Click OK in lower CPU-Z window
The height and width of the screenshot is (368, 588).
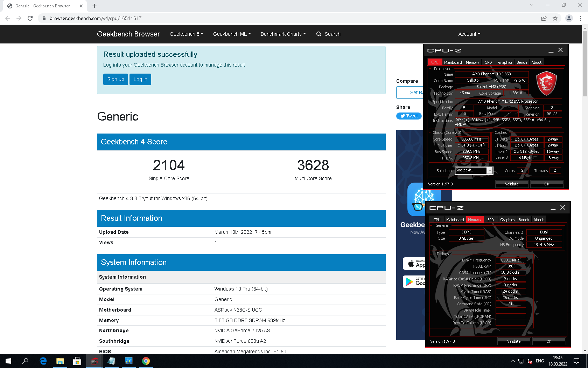[549, 341]
